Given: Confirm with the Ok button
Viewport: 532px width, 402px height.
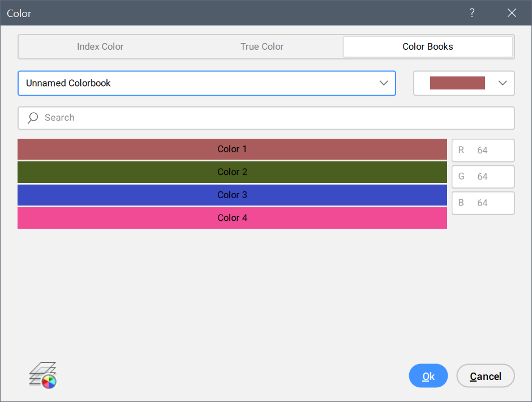Looking at the screenshot, I should [x=428, y=376].
